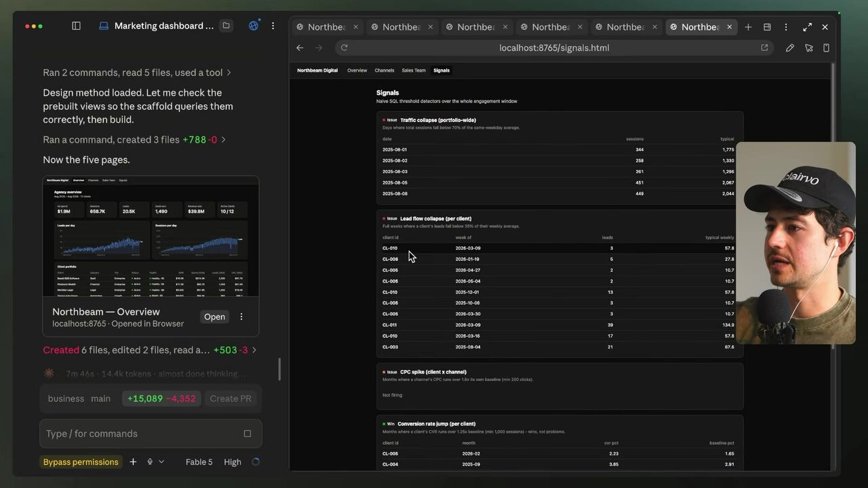The image size is (868, 488).
Task: Click Open on Northbeam Overview card
Action: point(214,317)
